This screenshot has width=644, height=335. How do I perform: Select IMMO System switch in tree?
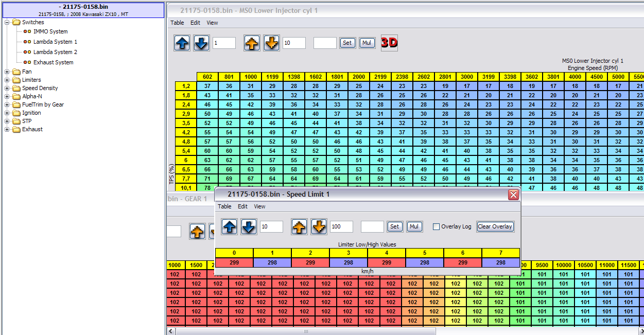(50, 31)
